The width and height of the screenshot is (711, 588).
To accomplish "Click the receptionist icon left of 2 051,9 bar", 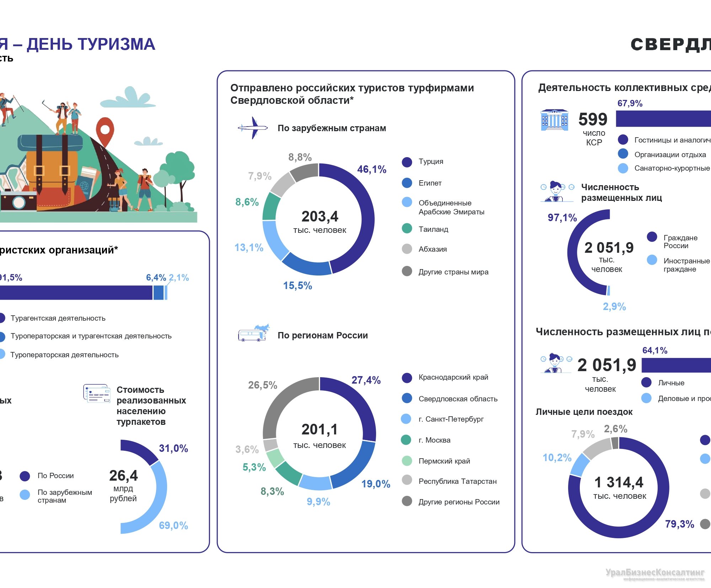I will pyautogui.click(x=556, y=363).
